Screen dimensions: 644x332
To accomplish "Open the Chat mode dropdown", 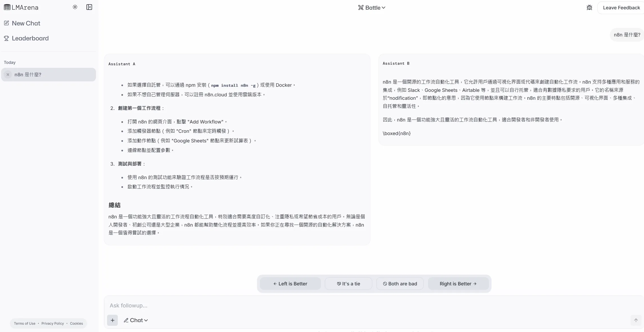I will click(136, 320).
